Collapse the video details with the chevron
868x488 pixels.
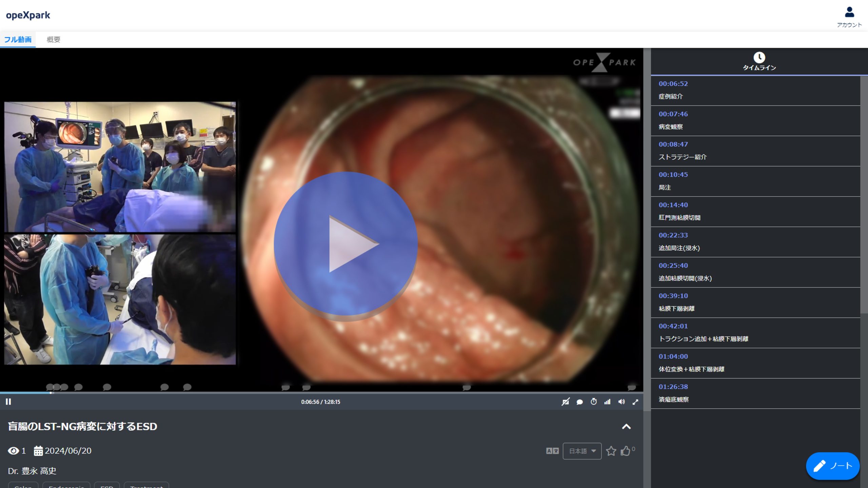tap(626, 427)
